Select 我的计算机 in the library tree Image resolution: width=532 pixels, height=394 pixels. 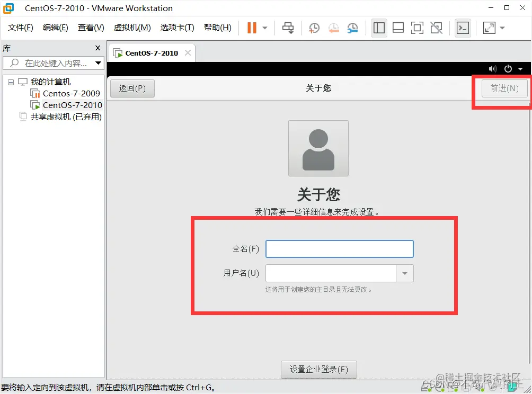[50, 82]
